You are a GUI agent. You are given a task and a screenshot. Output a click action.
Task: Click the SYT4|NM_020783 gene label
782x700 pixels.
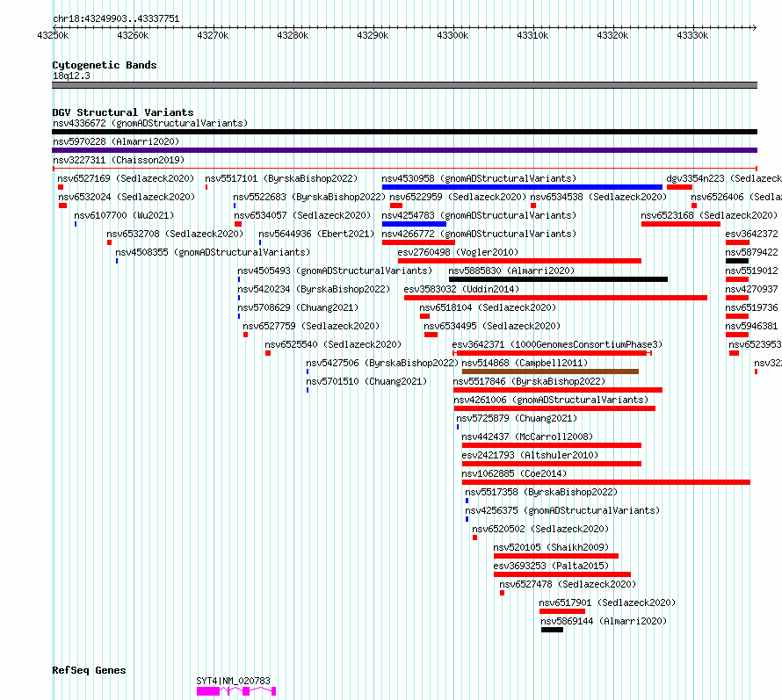point(234,681)
